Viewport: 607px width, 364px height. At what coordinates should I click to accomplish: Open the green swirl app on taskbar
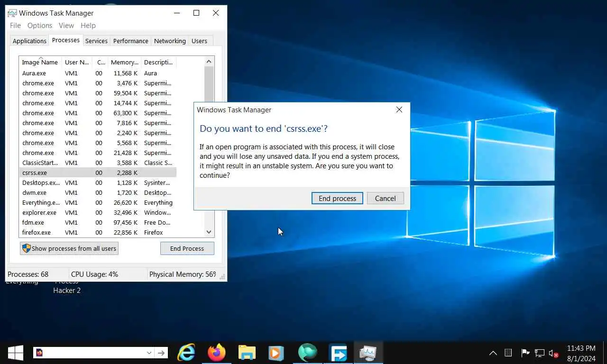[x=307, y=353]
